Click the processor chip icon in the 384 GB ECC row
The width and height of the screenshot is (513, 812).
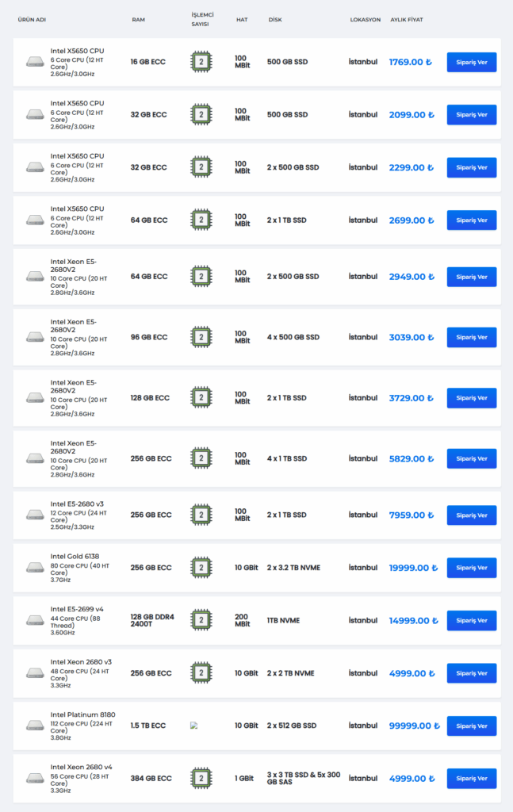201,779
